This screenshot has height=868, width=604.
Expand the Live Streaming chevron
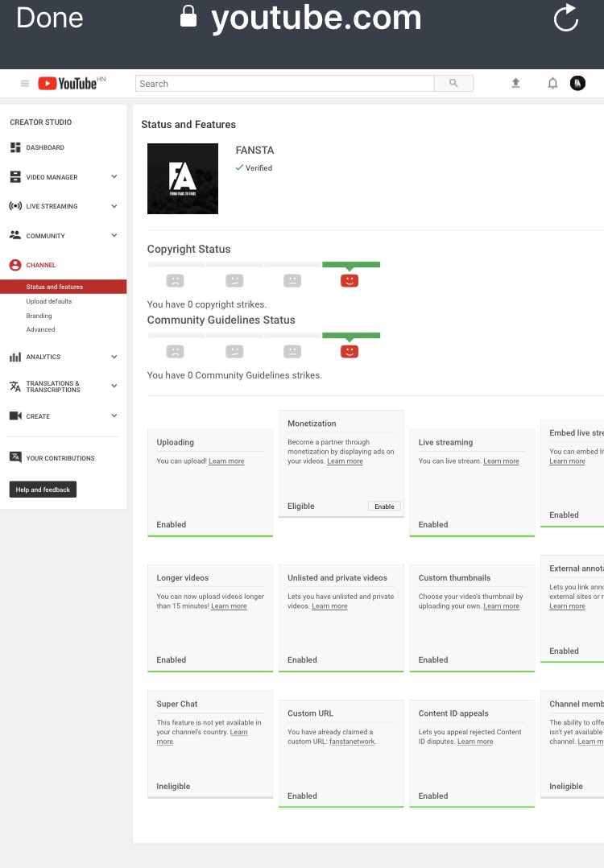(114, 206)
